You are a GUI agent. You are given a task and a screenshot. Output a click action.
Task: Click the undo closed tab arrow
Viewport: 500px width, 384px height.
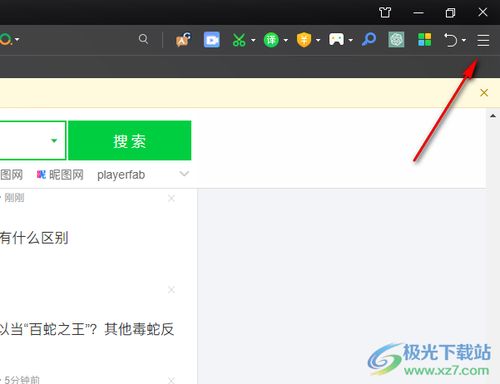tap(451, 40)
